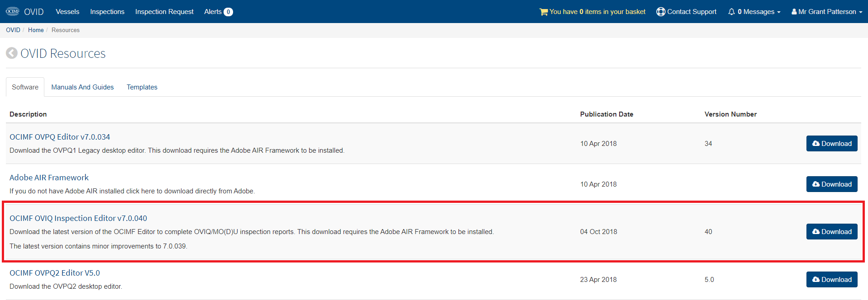Download OCIMF OVIQ Inspection Editor v7.0.040
Image resolution: width=868 pixels, height=300 pixels.
coord(832,231)
